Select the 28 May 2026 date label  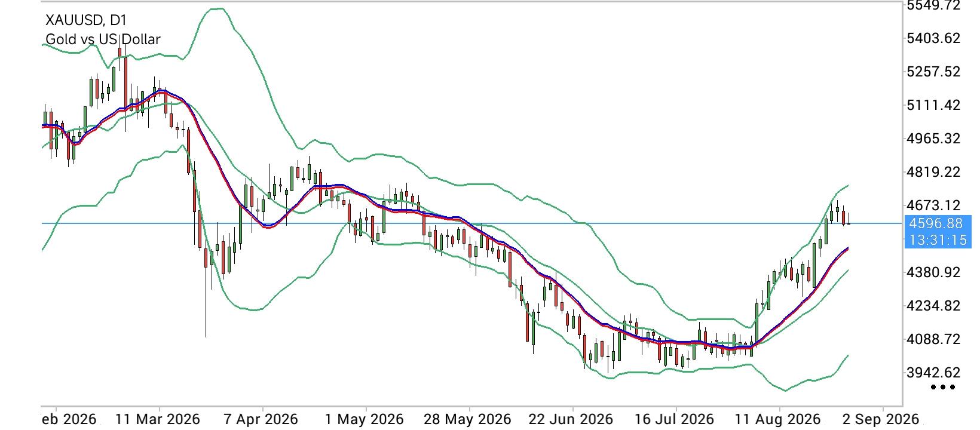[x=467, y=419]
